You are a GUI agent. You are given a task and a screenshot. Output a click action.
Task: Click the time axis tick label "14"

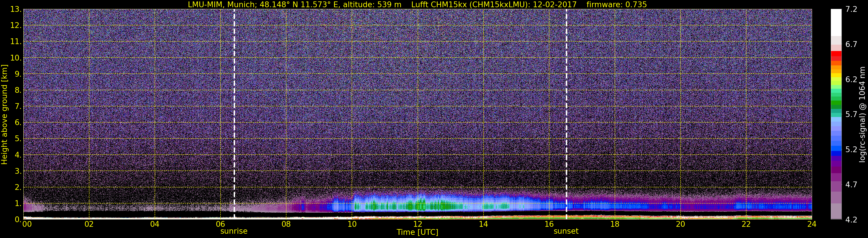pyautogui.click(x=483, y=224)
